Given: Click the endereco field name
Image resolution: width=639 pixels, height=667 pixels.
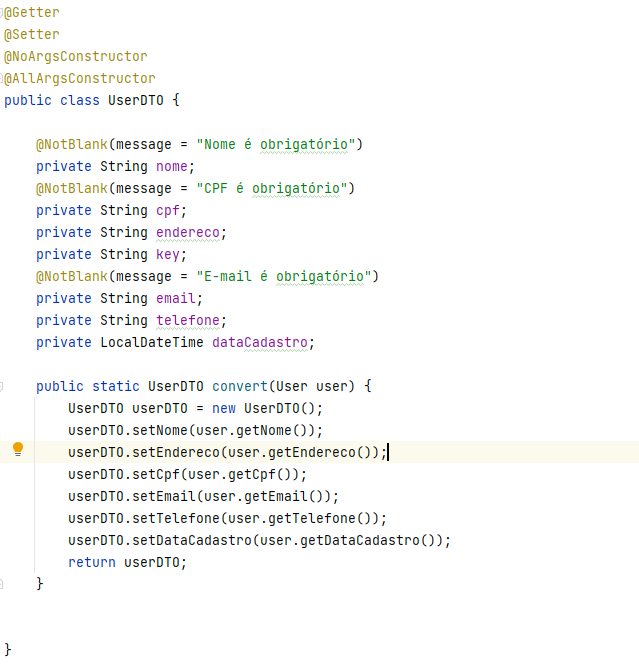Looking at the screenshot, I should (188, 233).
